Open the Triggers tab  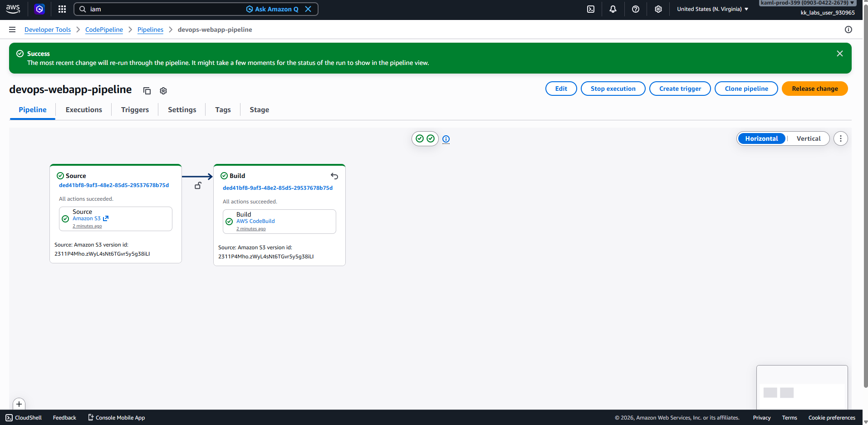click(x=135, y=110)
